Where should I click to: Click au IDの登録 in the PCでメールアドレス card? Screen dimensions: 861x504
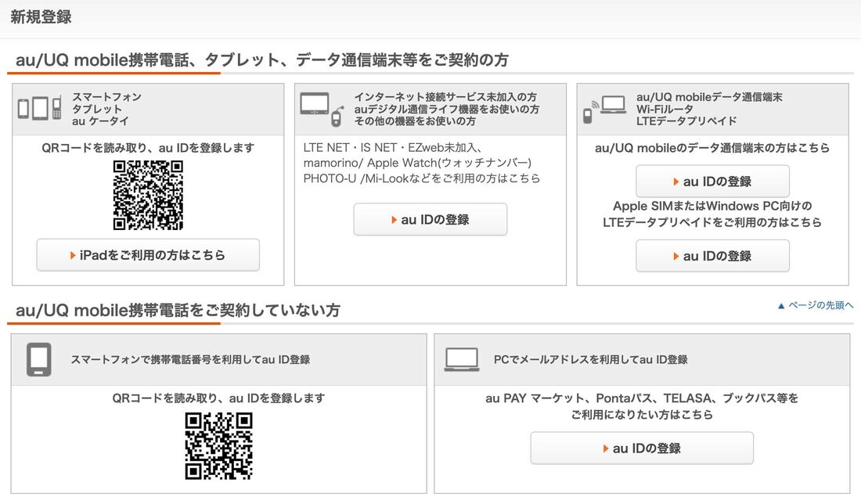point(642,448)
